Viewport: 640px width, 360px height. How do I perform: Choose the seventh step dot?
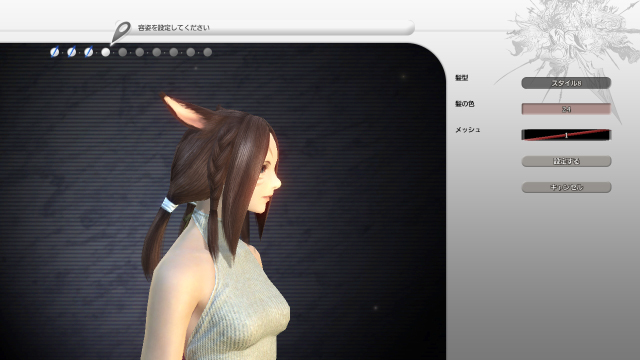click(x=157, y=52)
